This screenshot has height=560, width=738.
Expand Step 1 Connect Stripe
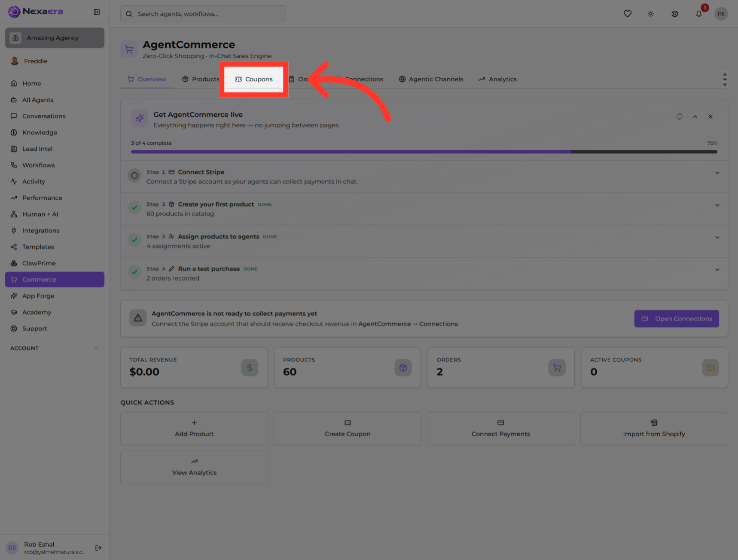(717, 173)
